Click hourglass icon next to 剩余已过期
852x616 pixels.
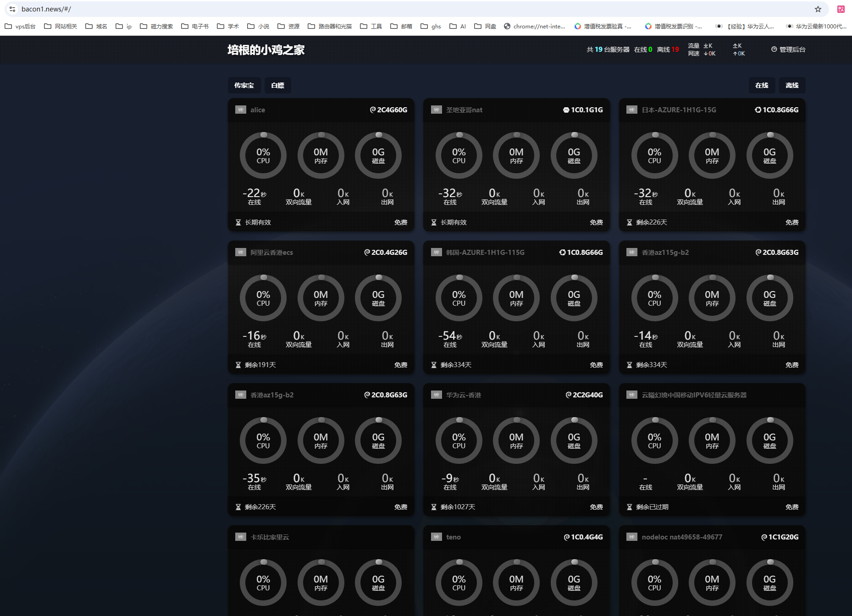tap(630, 507)
